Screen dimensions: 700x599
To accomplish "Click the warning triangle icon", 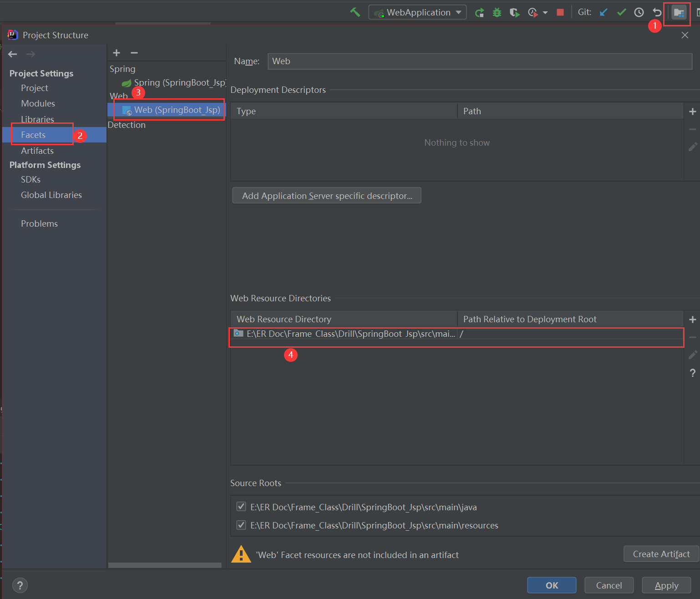I will tap(241, 554).
